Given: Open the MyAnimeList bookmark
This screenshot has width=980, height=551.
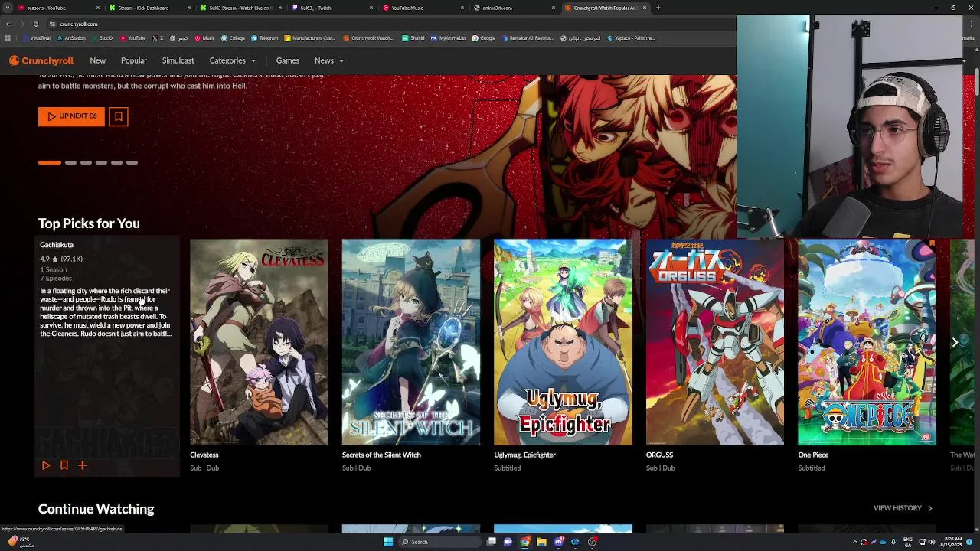Looking at the screenshot, I should click(447, 37).
